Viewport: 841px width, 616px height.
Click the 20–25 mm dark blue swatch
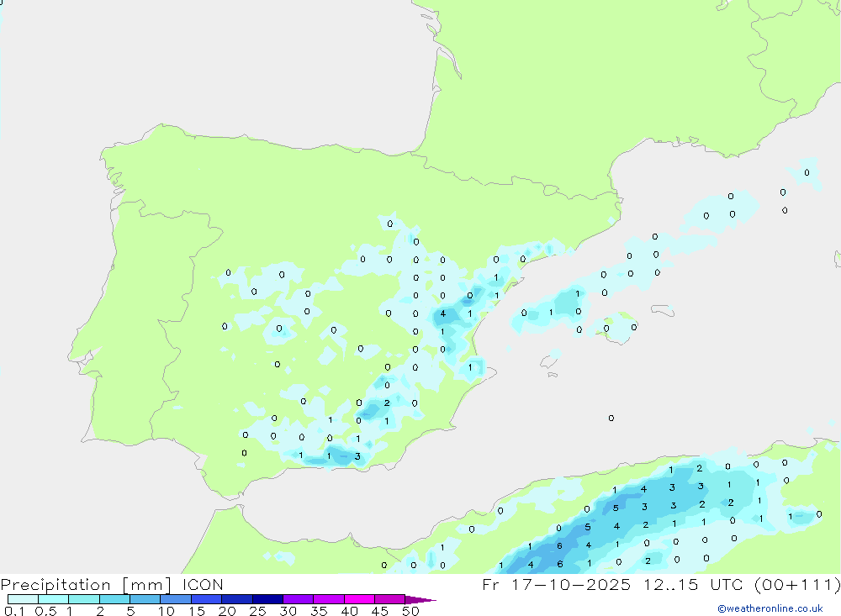(x=237, y=599)
